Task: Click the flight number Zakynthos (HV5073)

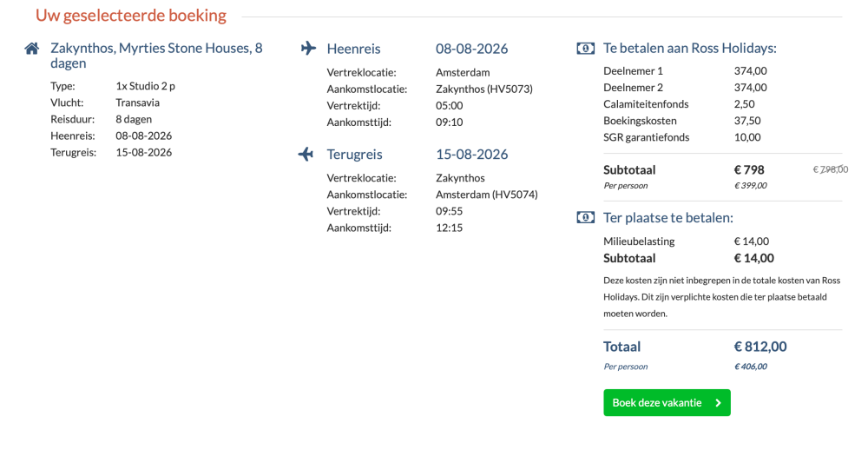Action: 483,89
